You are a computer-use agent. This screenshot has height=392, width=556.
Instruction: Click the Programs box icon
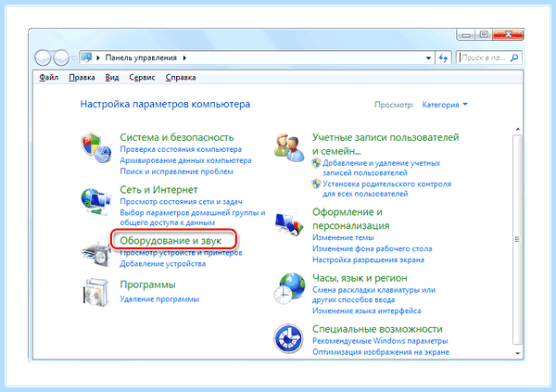click(x=96, y=293)
